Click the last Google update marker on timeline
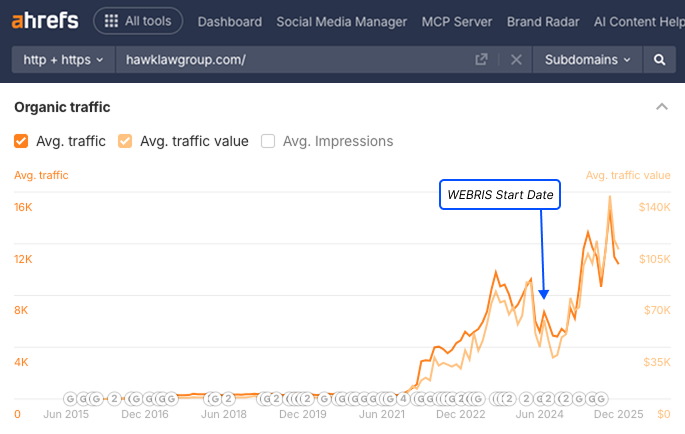Image resolution: width=685 pixels, height=434 pixels. [x=603, y=398]
